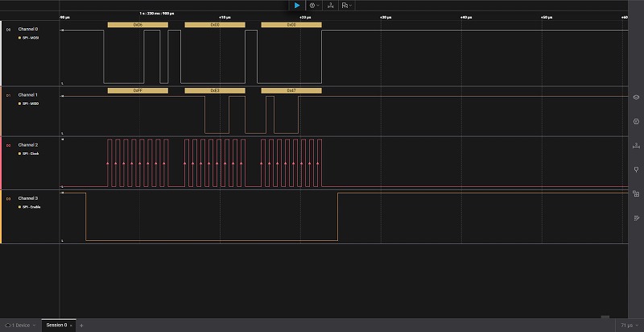This screenshot has height=332, width=644.
Task: Add a new session tab with plus
Action: [x=80, y=326]
